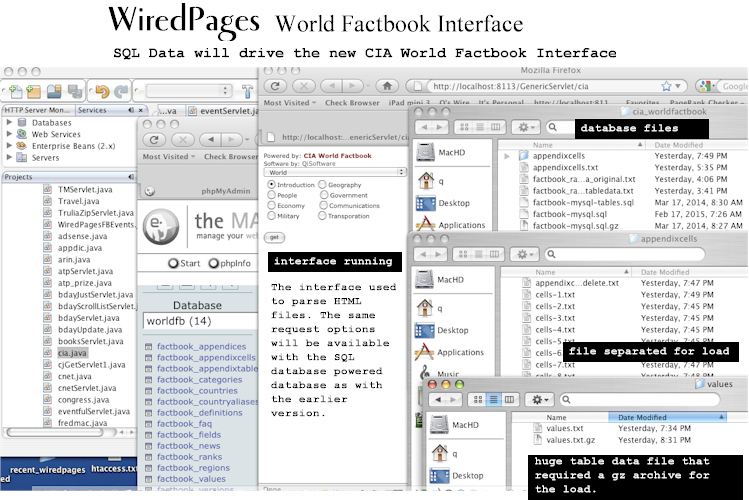Image resolution: width=749 pixels, height=500 pixels.
Task: Reload the phpMyAdmin browser window
Action: 154,139
